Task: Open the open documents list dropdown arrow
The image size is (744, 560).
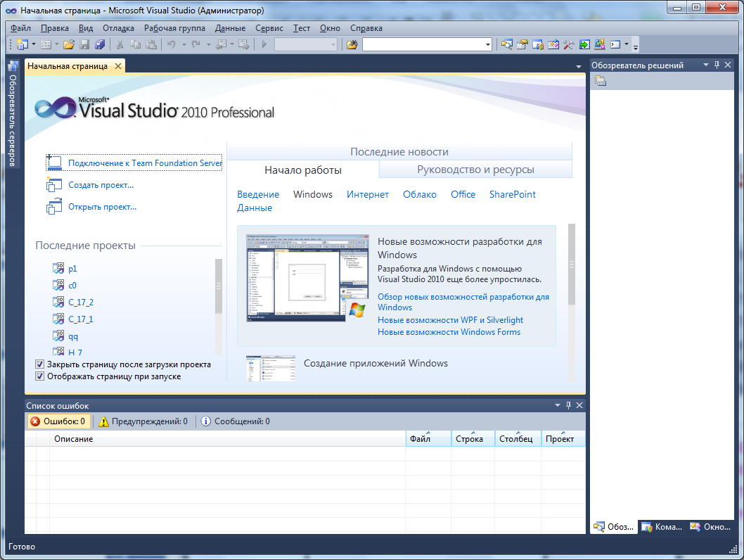Action: click(x=579, y=66)
